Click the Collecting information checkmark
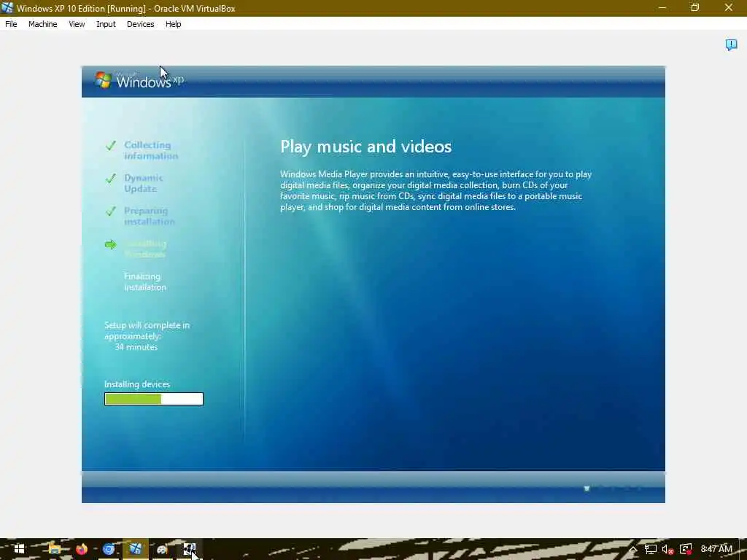 [x=111, y=145]
